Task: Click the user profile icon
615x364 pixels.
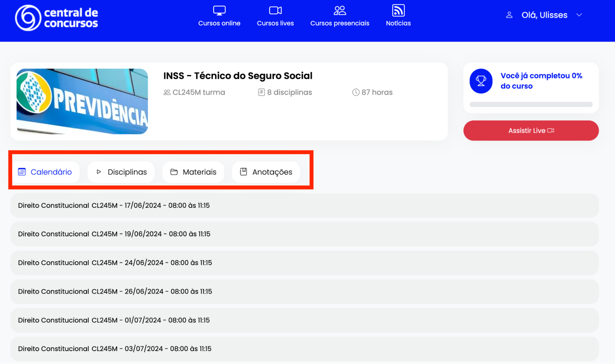Action: click(x=509, y=15)
